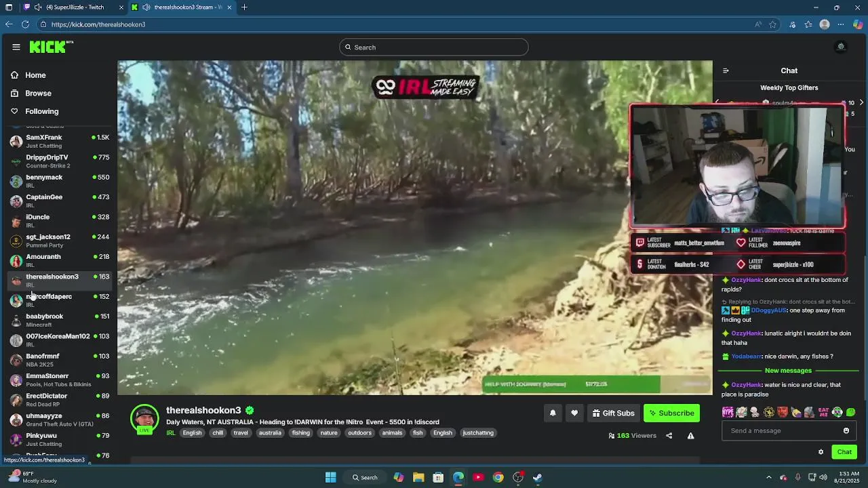This screenshot has width=868, height=488.
Task: Open Edge browser settings ellipsis menu
Action: [x=842, y=24]
